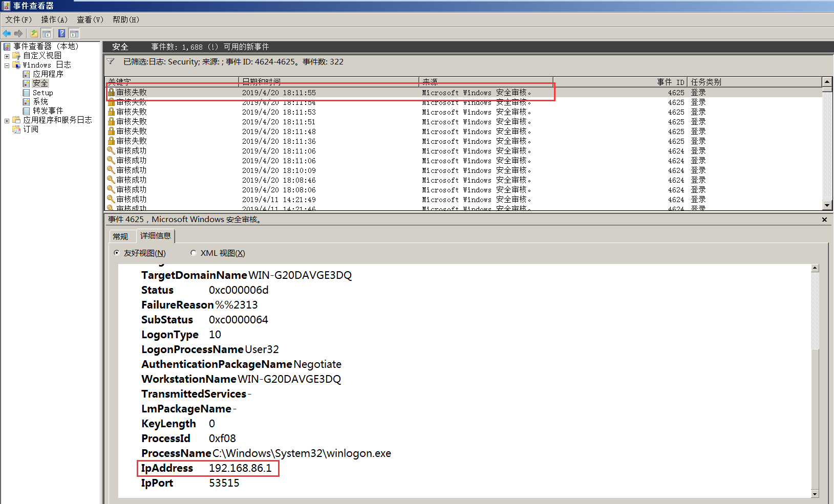834x504 pixels.
Task: Click the Setup log icon in the tree
Action: pos(26,93)
